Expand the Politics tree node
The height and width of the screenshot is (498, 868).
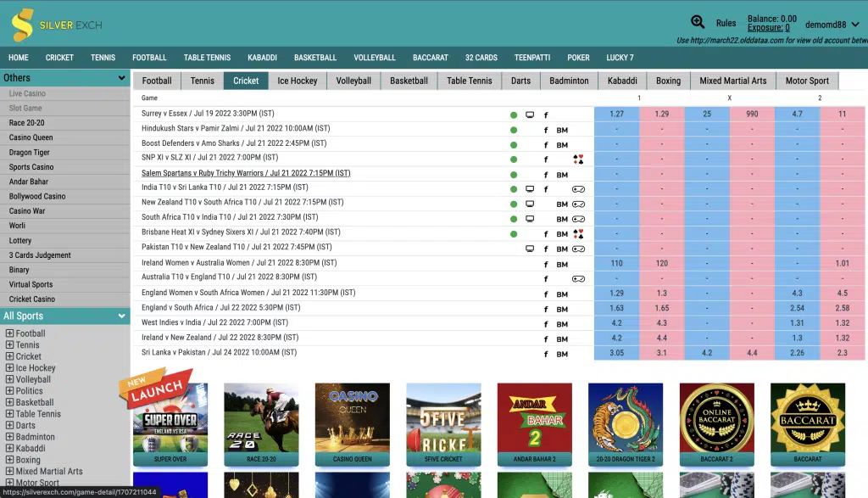point(9,391)
